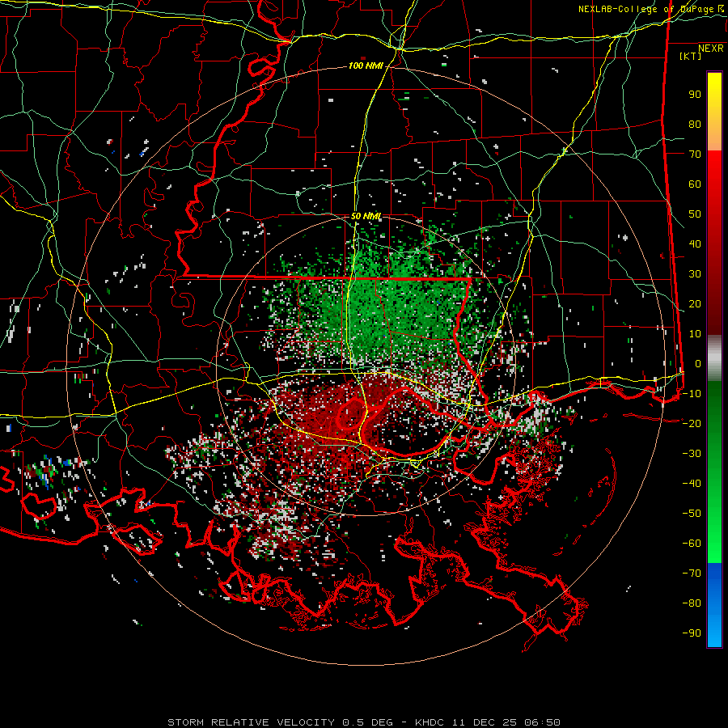Click the 50 NMI range ring label

point(366,216)
